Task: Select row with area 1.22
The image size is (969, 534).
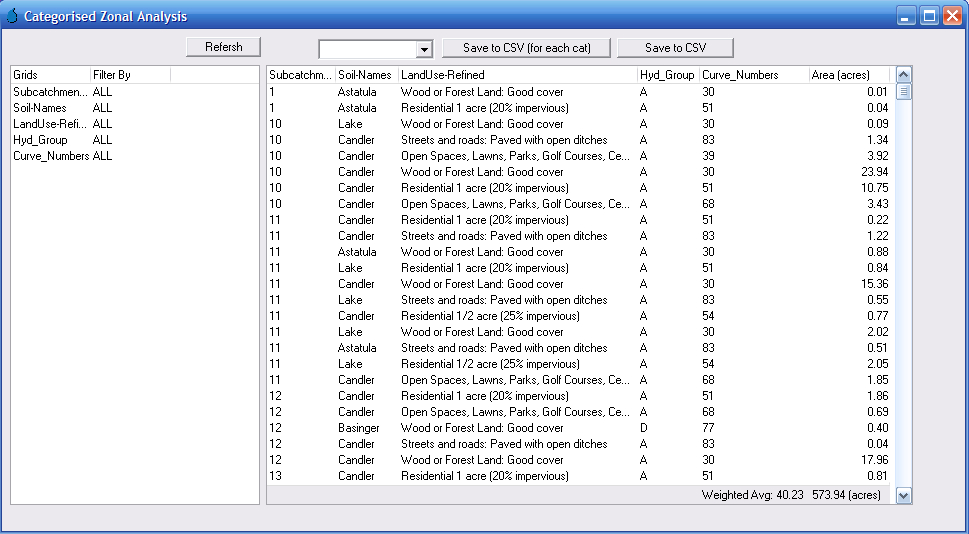Action: [x=579, y=235]
